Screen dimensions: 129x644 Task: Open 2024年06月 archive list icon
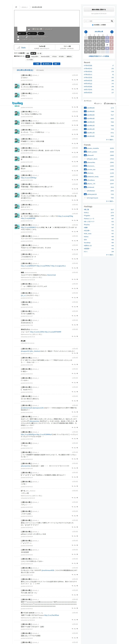point(85,108)
